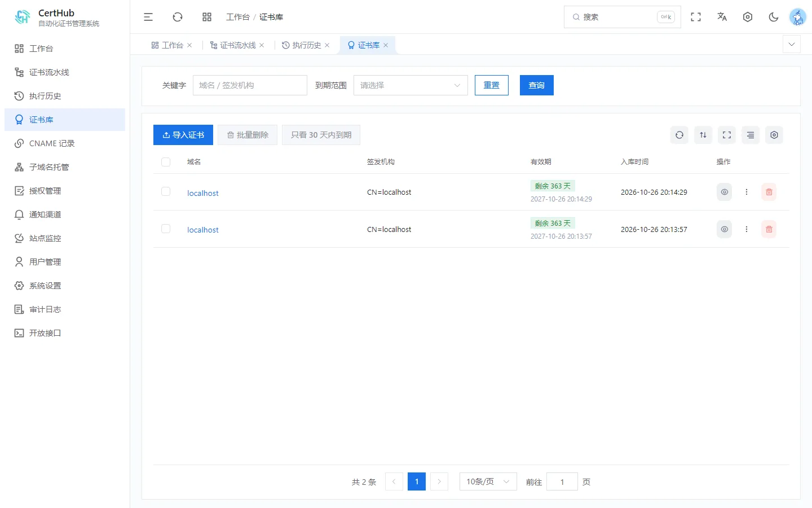
Task: Click the global 搜索 box
Action: point(623,17)
